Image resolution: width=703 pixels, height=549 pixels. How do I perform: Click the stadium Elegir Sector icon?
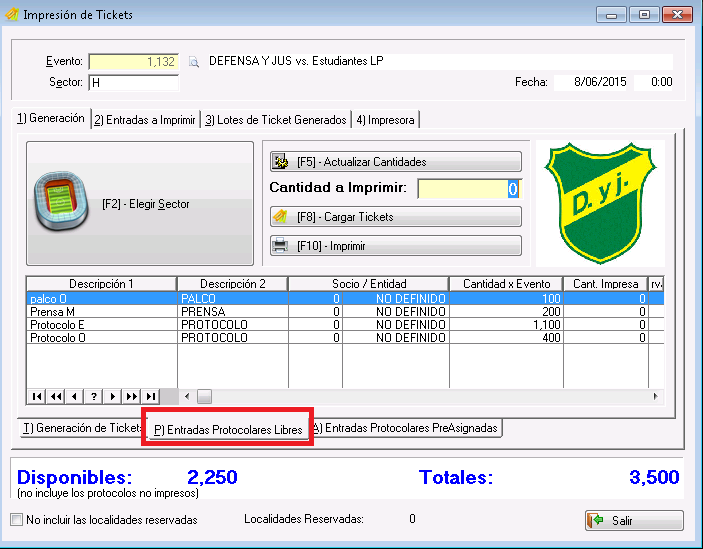pos(62,203)
